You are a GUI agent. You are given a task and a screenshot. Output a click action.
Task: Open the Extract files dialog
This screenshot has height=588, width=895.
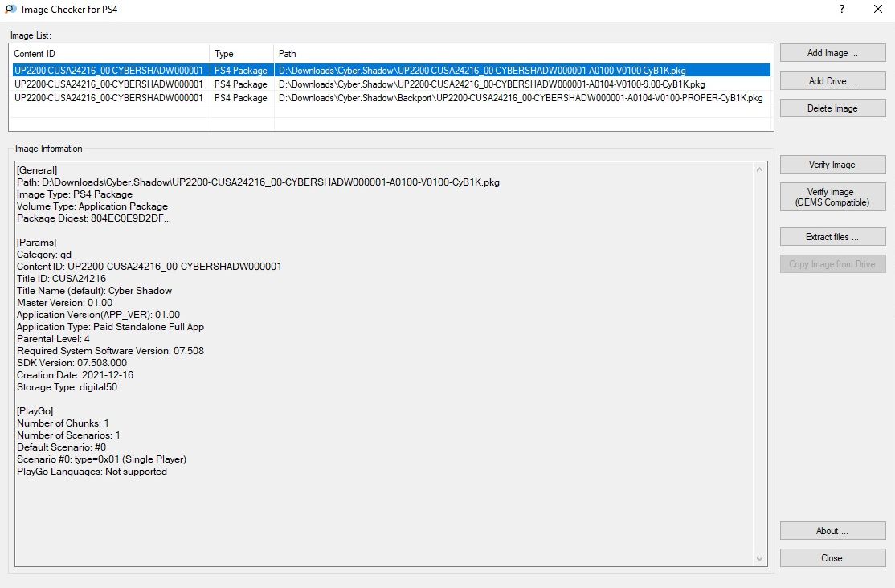(x=832, y=237)
